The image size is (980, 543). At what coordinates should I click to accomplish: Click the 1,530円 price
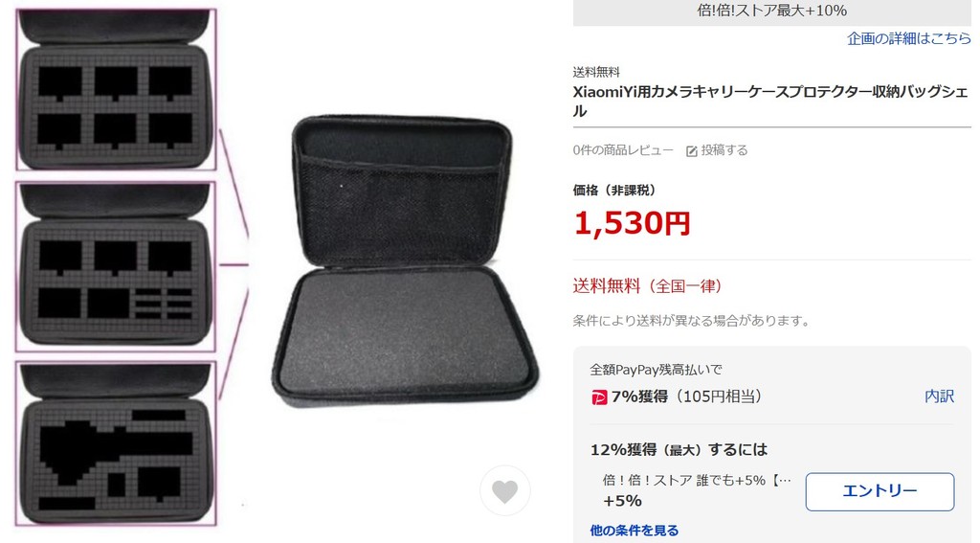point(632,223)
